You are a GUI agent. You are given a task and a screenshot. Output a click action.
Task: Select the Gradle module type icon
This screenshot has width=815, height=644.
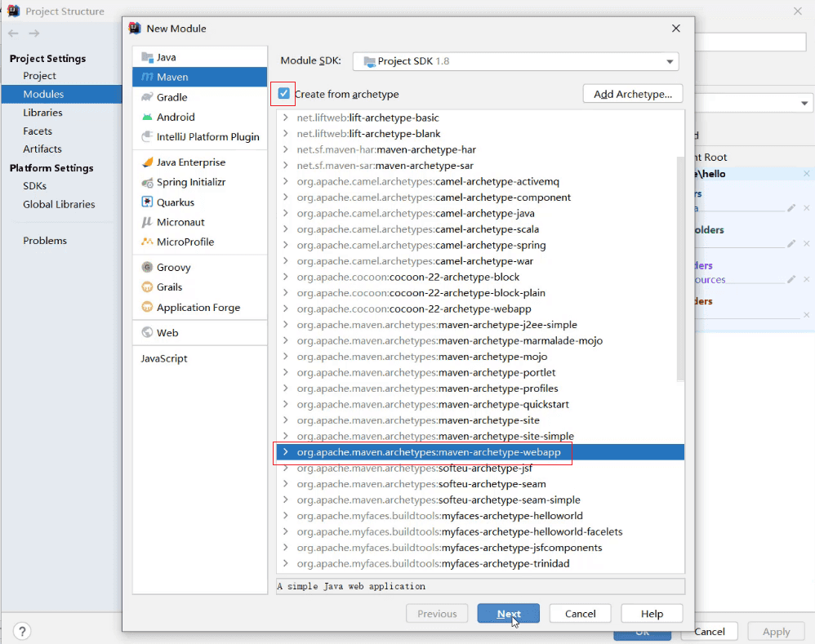tap(148, 97)
